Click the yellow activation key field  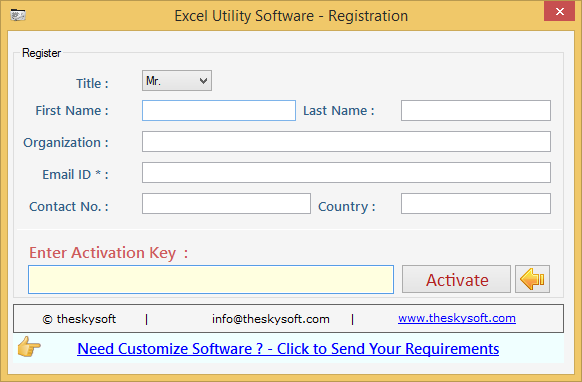tap(211, 279)
